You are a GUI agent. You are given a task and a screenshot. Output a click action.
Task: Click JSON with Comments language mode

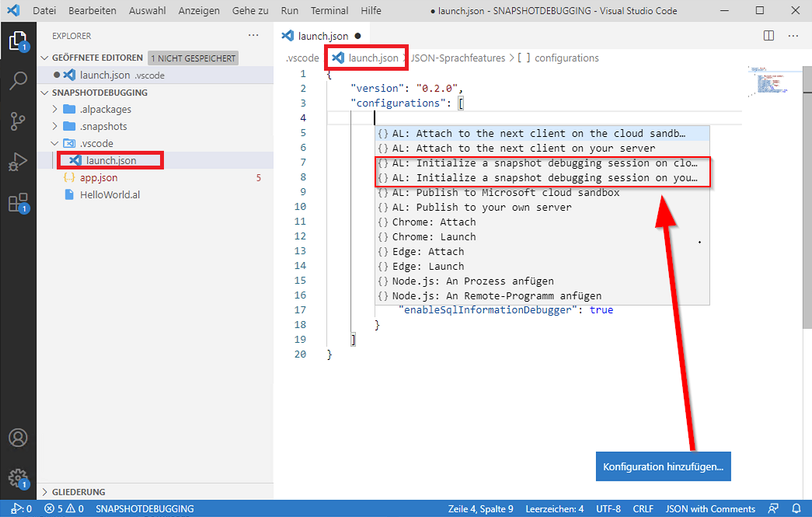pyautogui.click(x=710, y=508)
